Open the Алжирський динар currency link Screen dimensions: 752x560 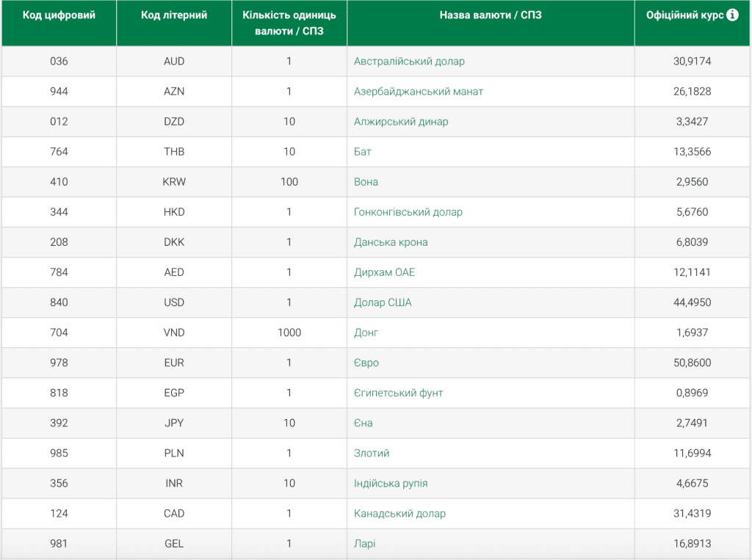tap(401, 122)
